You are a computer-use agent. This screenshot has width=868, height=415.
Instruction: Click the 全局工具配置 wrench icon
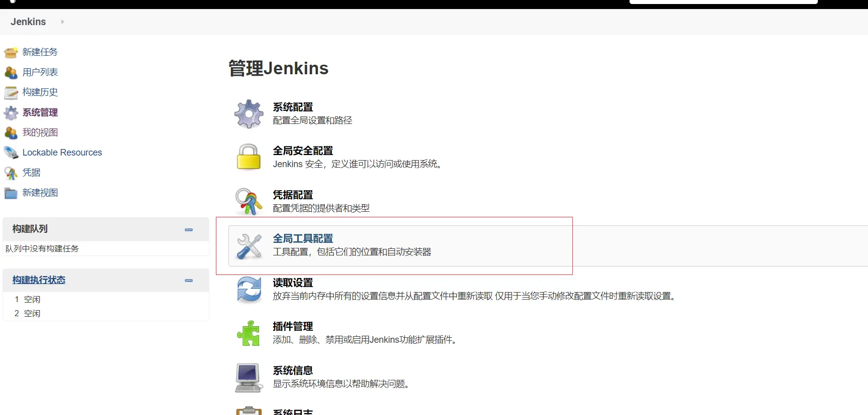click(249, 246)
